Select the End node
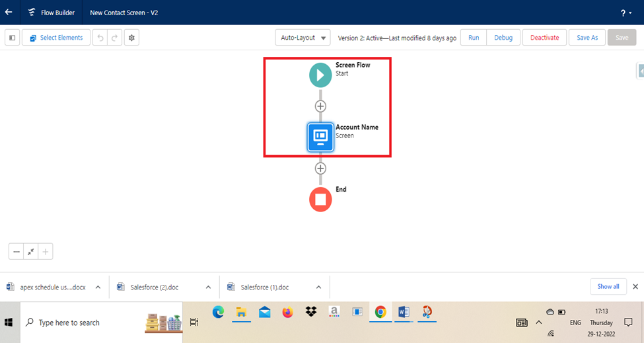 (320, 200)
